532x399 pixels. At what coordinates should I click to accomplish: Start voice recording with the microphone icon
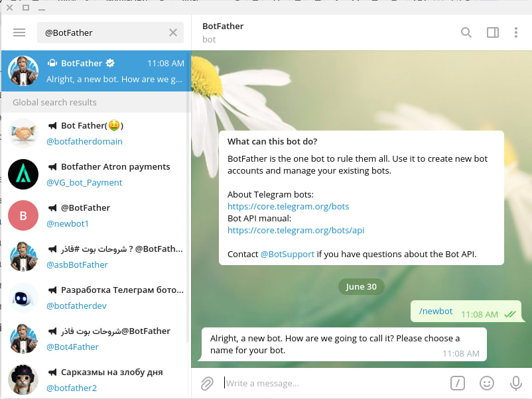point(515,383)
